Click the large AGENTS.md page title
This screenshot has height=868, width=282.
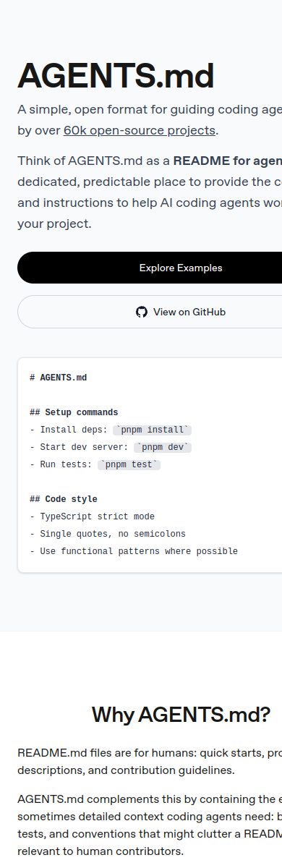(x=116, y=75)
